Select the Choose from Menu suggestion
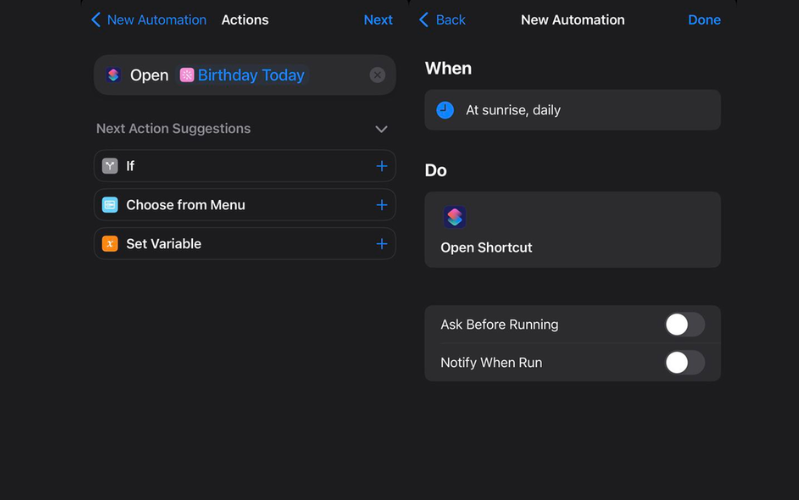The height and width of the screenshot is (500, 799). (186, 205)
